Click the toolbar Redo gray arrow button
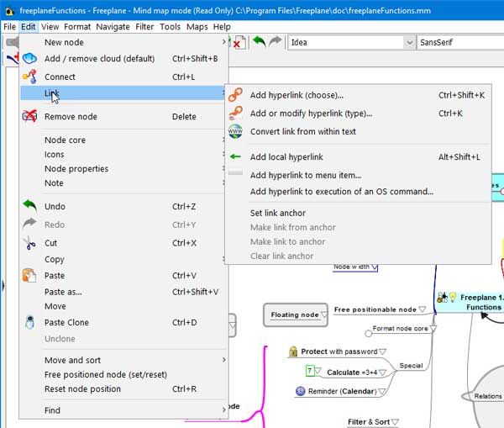This screenshot has height=428, width=504. 276,42
